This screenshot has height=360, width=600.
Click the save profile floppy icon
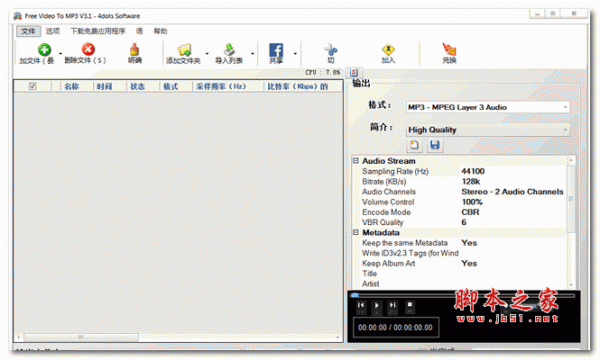coord(435,145)
